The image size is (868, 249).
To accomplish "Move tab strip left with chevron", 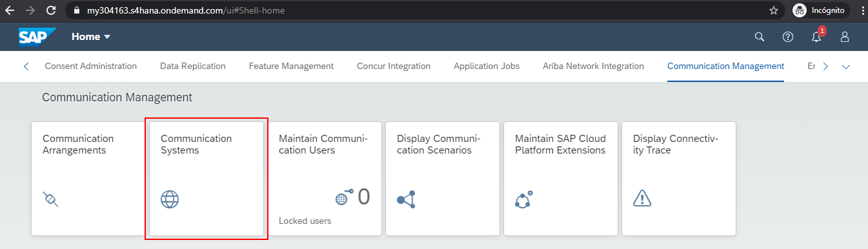I will [x=26, y=66].
